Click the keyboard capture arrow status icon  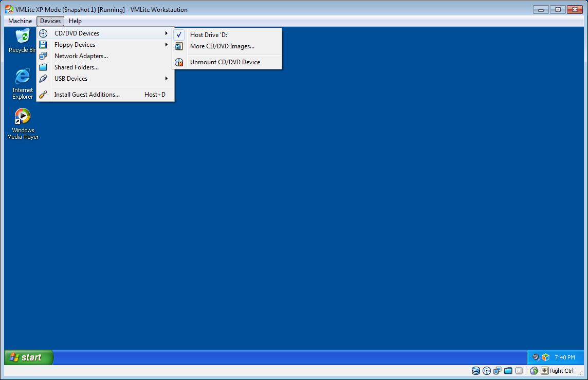pos(544,371)
